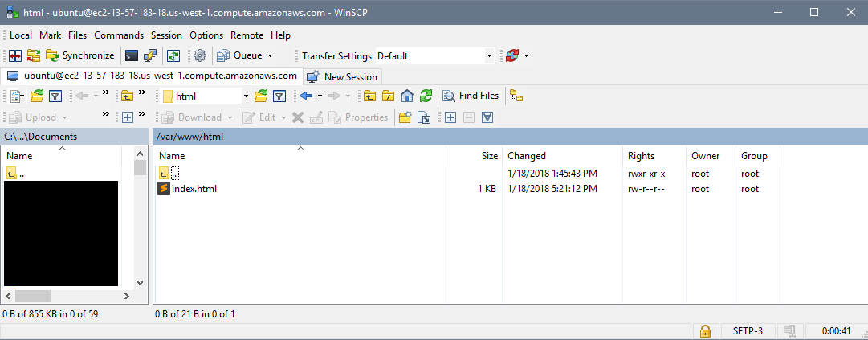Screen dimensions: 868x340
Task: Click the Download button
Action: (x=192, y=117)
